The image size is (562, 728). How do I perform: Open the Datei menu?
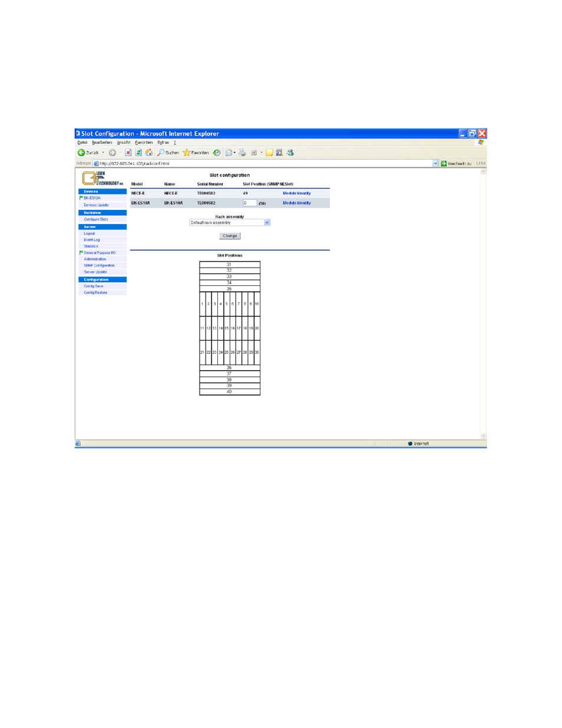(x=82, y=143)
